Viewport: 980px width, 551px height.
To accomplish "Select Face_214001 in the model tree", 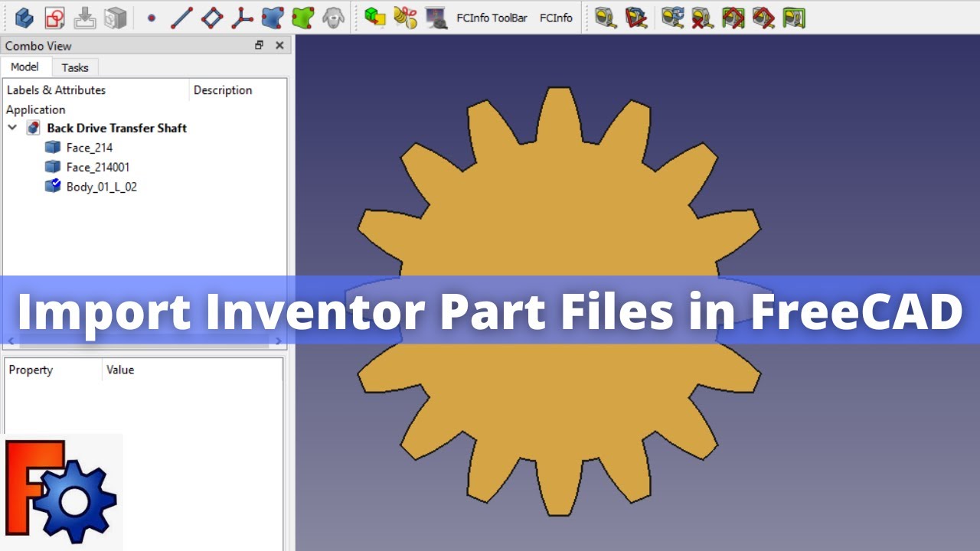I will [x=98, y=167].
